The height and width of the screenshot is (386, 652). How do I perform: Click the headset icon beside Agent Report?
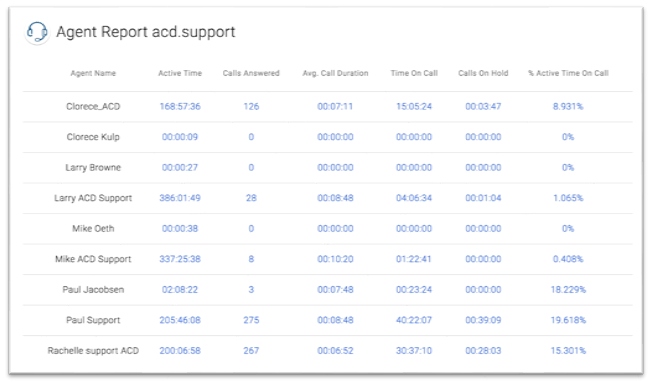[x=37, y=32]
